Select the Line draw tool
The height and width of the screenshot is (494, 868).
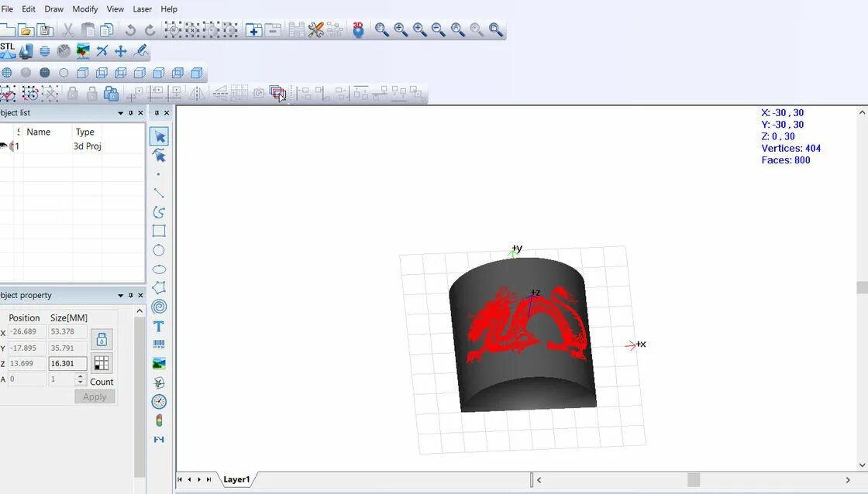(159, 193)
